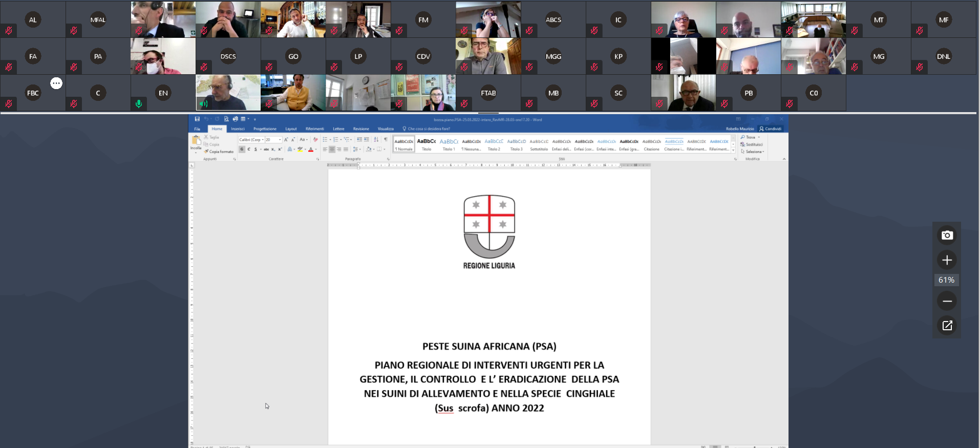
Task: Toggle italic (C) formatting
Action: coord(249,149)
